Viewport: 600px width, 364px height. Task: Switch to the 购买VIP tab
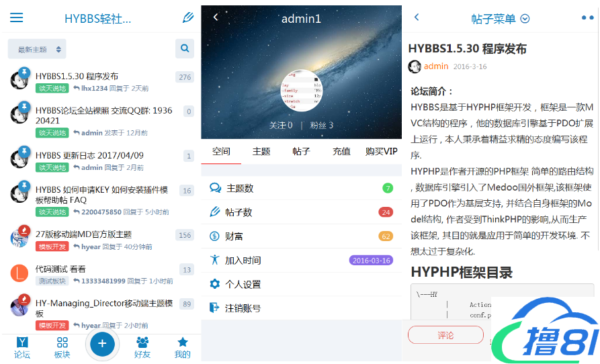tap(381, 151)
